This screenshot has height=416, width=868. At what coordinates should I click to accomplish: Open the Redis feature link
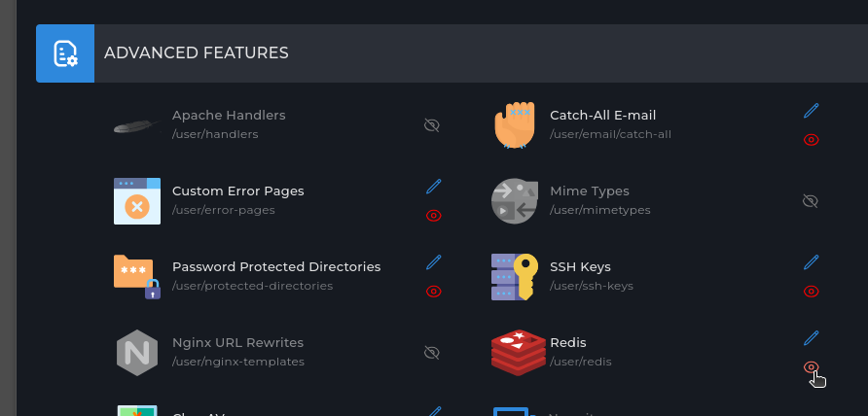click(x=568, y=342)
